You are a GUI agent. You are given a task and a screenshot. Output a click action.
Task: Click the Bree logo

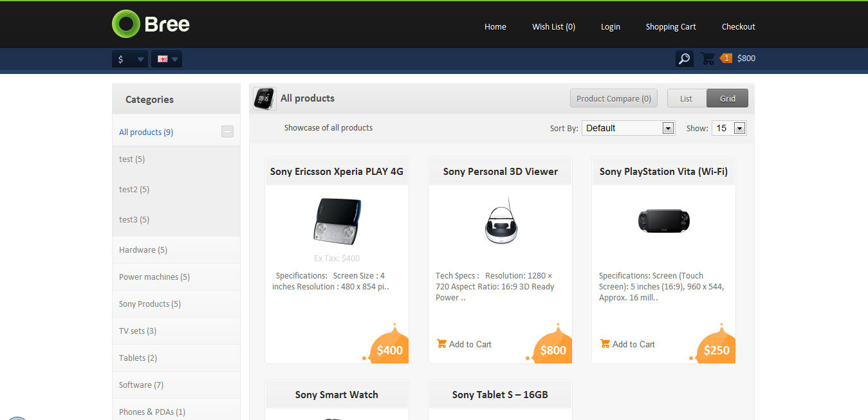point(151,24)
